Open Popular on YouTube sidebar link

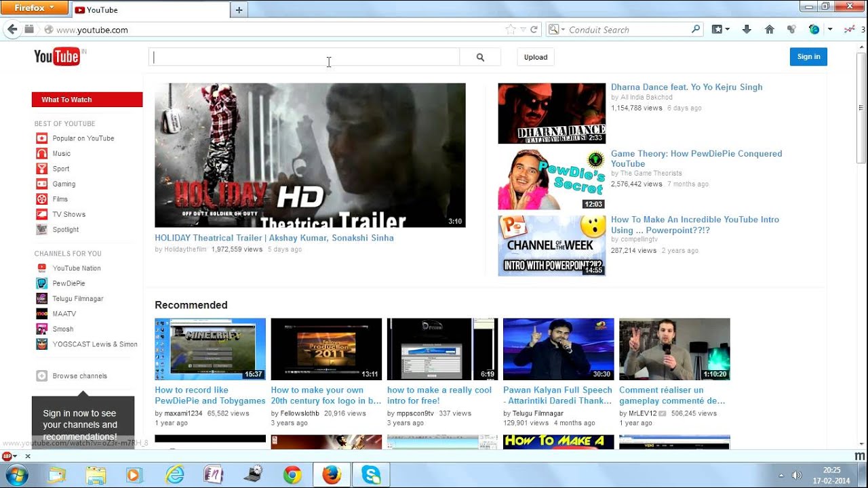click(x=83, y=138)
